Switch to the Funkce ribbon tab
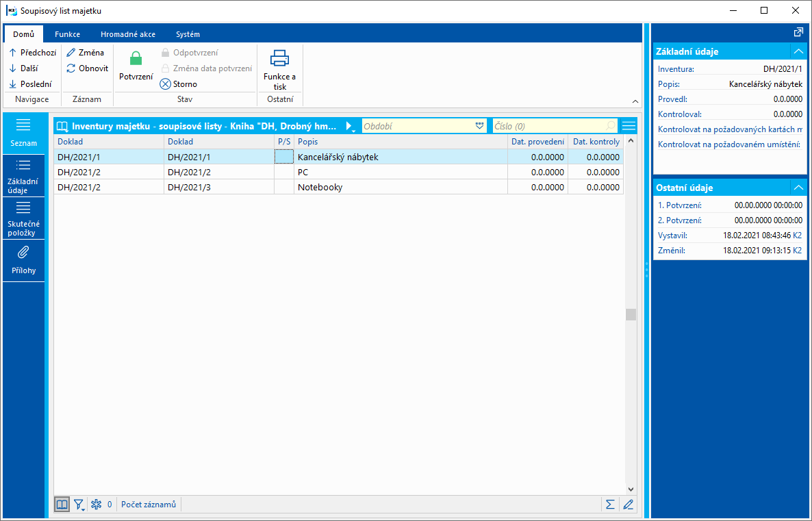Image resolution: width=812 pixels, height=521 pixels. (67, 34)
